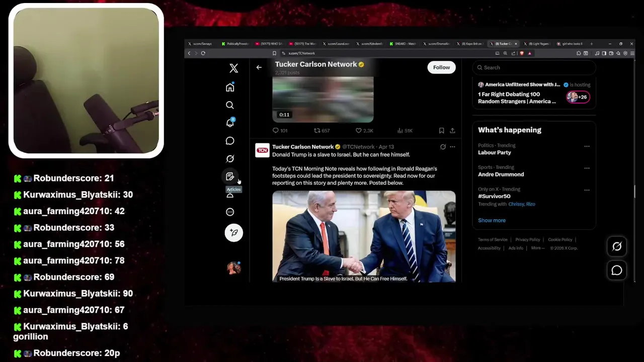Switch to SNEAKO - Watch tab
Viewport: 644px width, 362px height.
pos(404,44)
